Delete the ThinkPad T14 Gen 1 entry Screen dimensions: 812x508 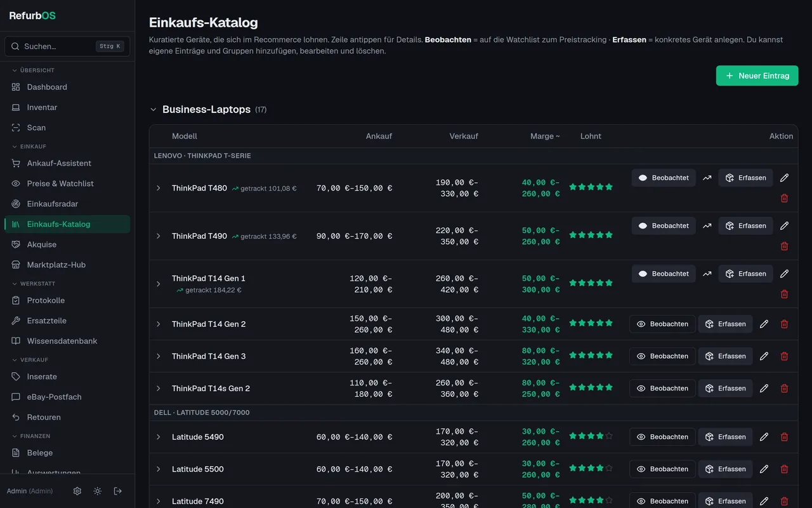coord(784,294)
